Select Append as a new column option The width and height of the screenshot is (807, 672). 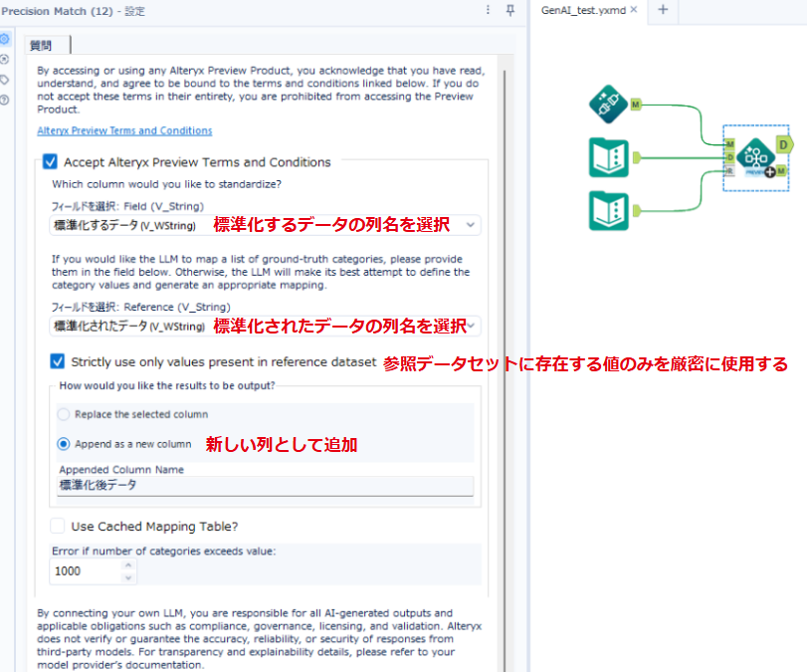pyautogui.click(x=64, y=444)
